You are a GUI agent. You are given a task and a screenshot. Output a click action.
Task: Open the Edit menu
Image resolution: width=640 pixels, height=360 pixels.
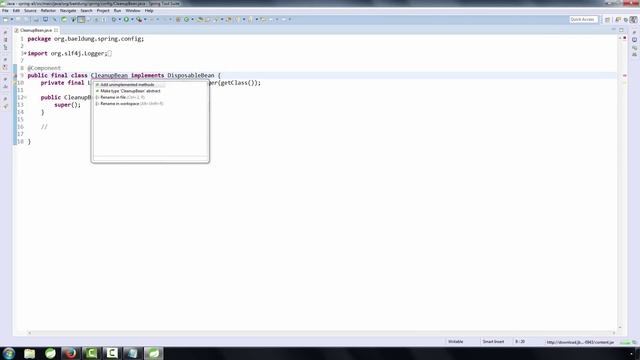[x=16, y=11]
